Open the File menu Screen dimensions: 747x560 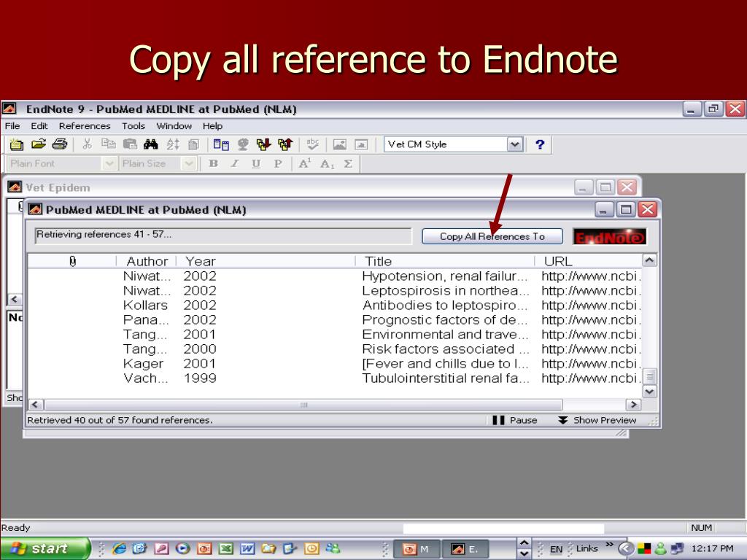12,125
